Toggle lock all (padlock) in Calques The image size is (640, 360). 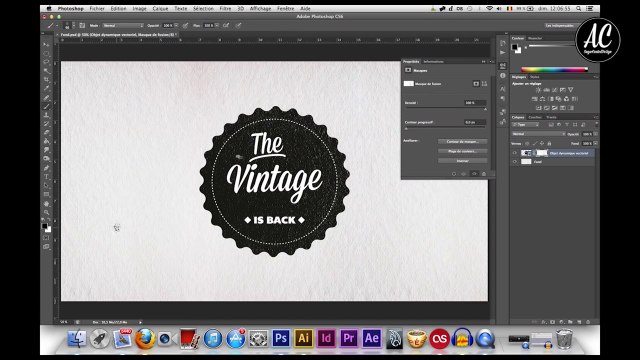click(x=549, y=144)
